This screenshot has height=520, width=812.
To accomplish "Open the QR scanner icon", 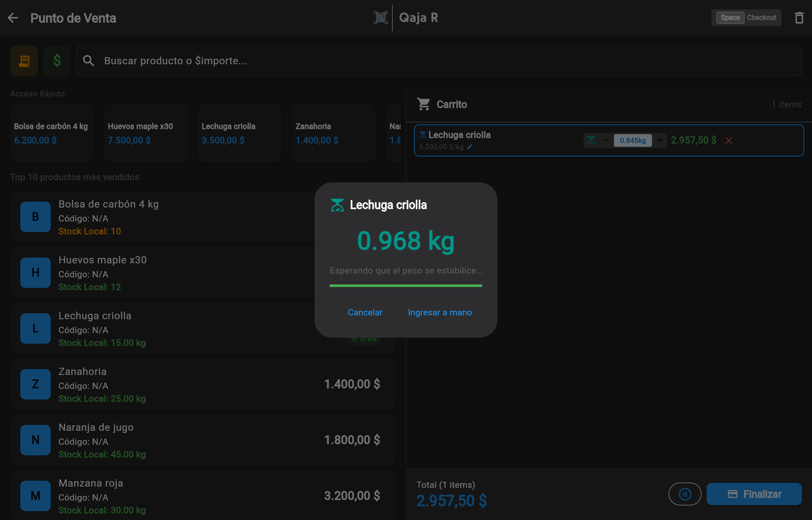I will coord(381,18).
